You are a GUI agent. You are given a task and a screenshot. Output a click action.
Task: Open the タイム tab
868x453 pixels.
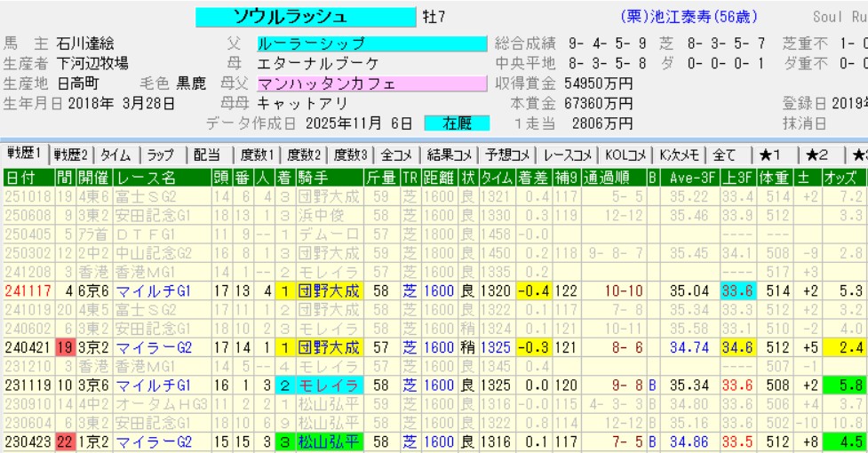116,155
